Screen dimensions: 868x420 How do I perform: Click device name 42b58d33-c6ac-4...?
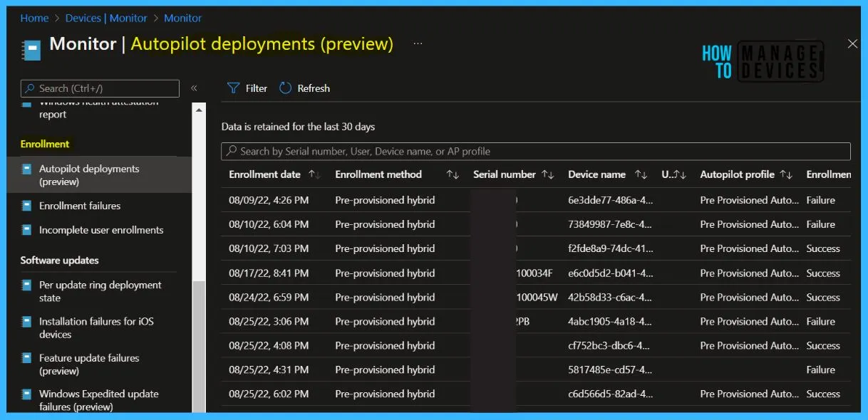click(x=609, y=297)
